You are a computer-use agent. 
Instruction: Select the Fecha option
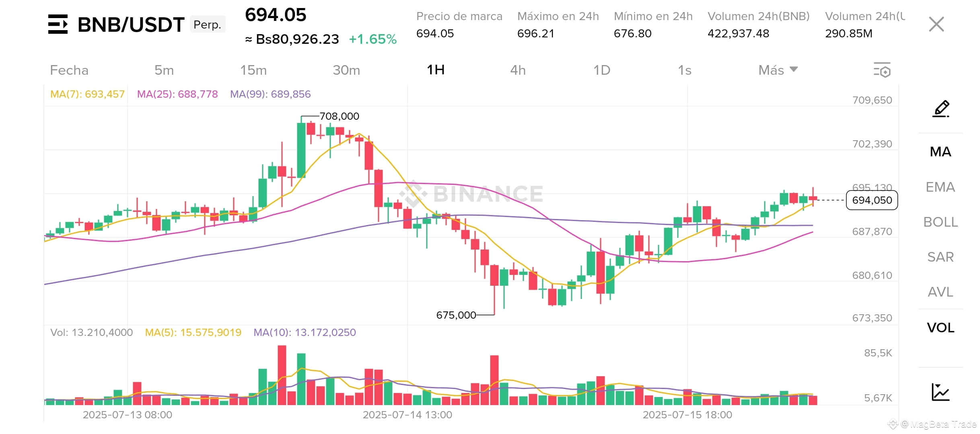pyautogui.click(x=69, y=70)
